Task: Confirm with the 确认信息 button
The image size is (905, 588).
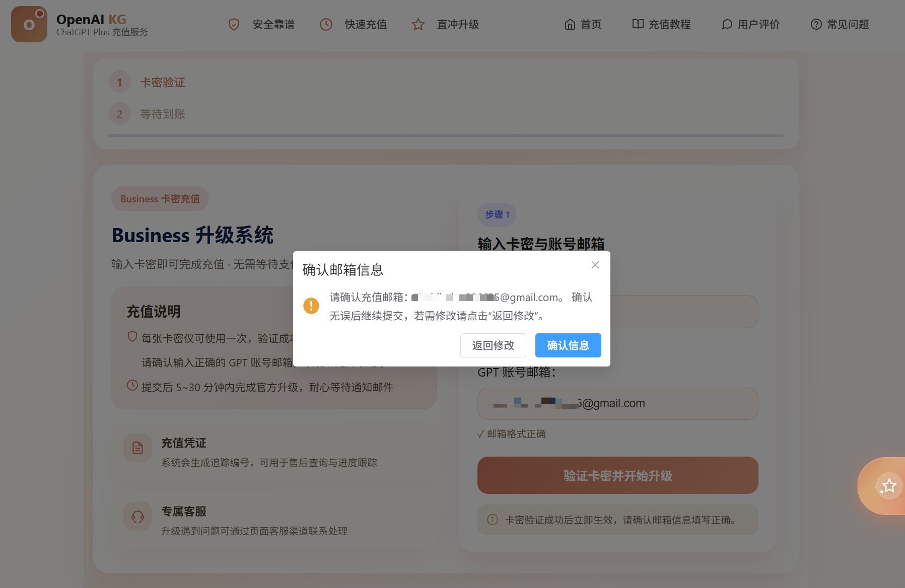Action: (x=568, y=345)
